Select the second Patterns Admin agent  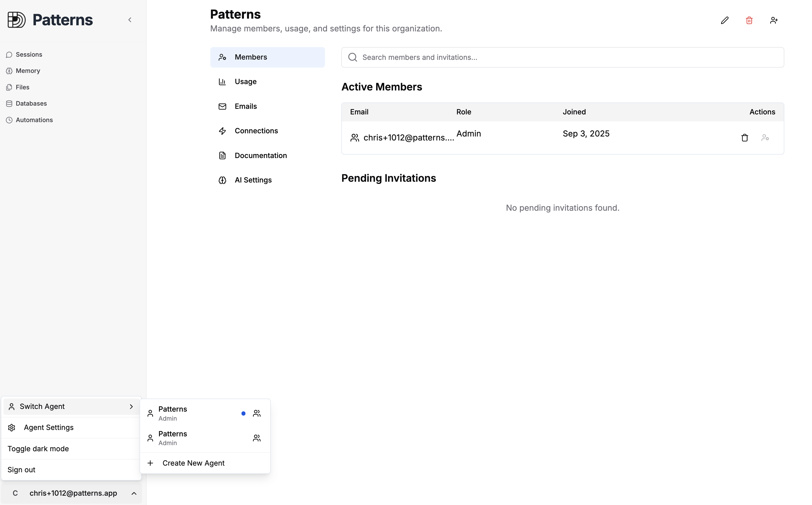tap(187, 437)
